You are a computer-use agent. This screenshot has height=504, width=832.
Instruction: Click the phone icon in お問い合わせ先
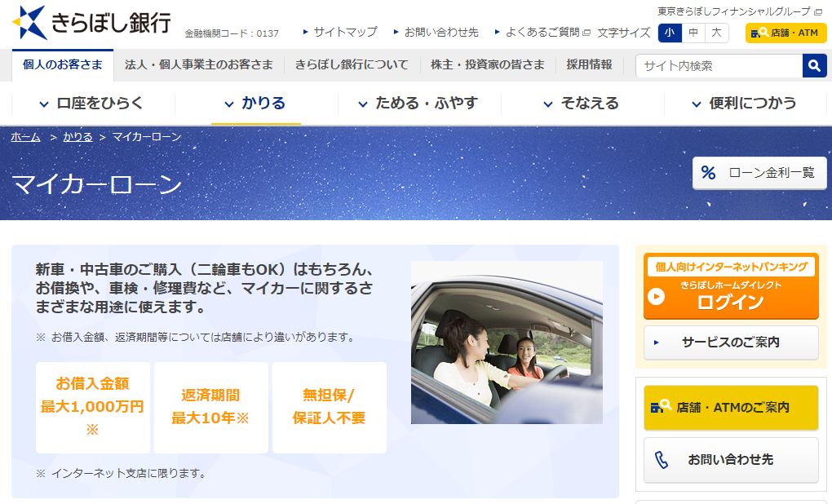(662, 459)
